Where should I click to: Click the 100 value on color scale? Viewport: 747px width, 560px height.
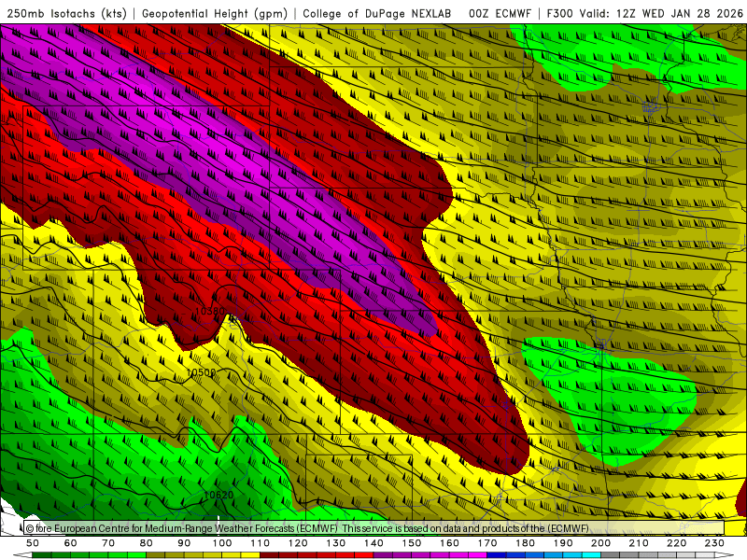pos(222,543)
